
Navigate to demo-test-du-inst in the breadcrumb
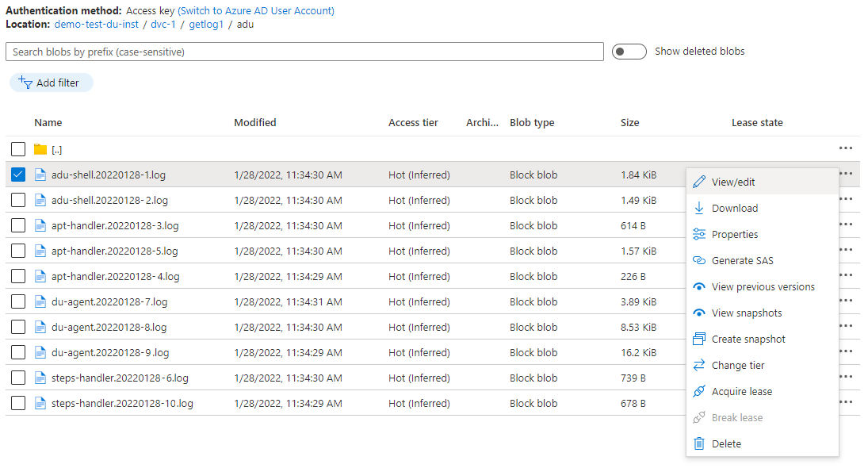(x=97, y=25)
